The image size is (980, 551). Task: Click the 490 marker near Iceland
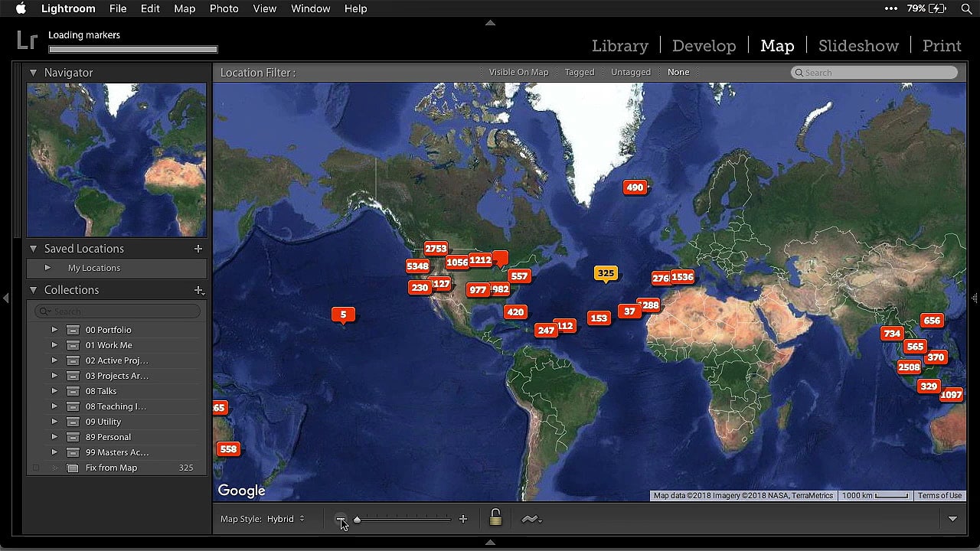[635, 187]
